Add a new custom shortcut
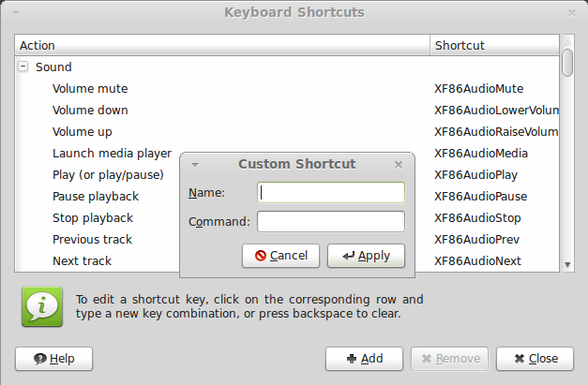This screenshot has width=588, height=385. point(364,359)
